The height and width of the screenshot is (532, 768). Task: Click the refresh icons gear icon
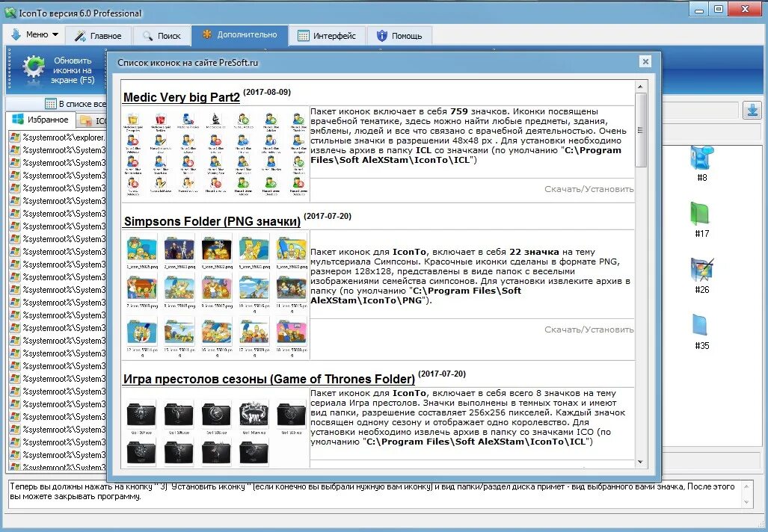(33, 68)
